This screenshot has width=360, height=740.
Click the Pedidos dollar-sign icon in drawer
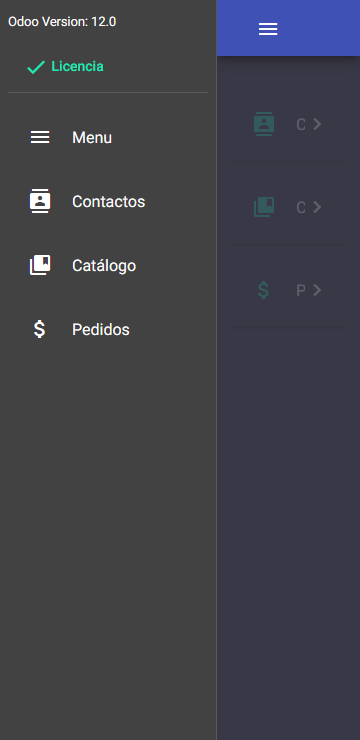click(40, 329)
